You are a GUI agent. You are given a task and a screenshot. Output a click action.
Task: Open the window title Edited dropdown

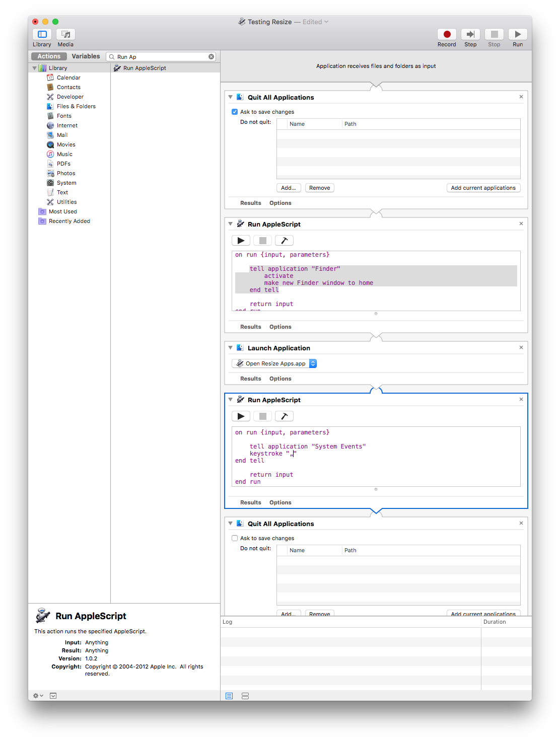click(x=316, y=22)
